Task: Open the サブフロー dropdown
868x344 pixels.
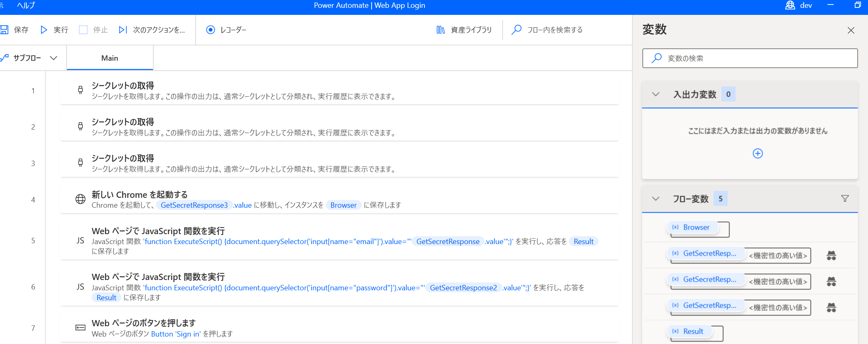Action: (x=53, y=58)
